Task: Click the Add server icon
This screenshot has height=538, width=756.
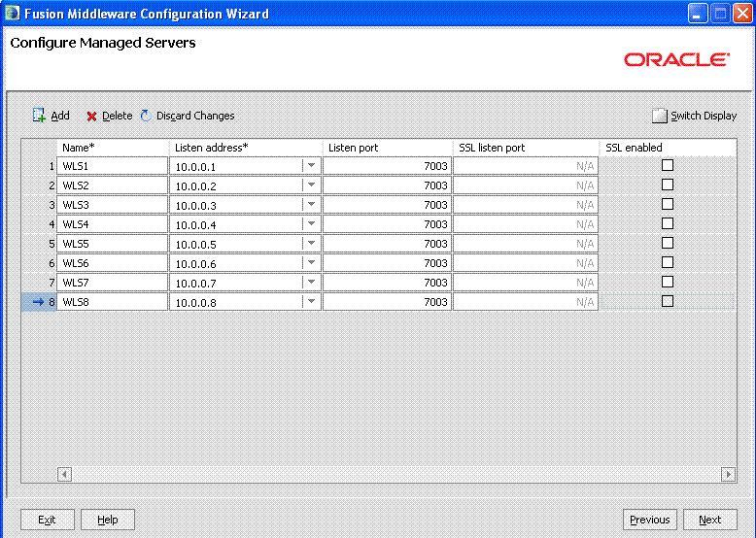Action: click(x=39, y=116)
